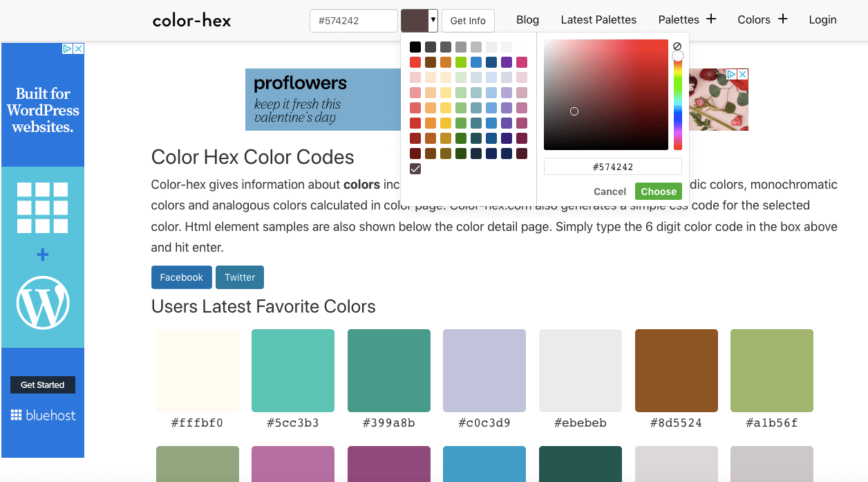Click the AdChoices icon on proflowers banner

[732, 74]
